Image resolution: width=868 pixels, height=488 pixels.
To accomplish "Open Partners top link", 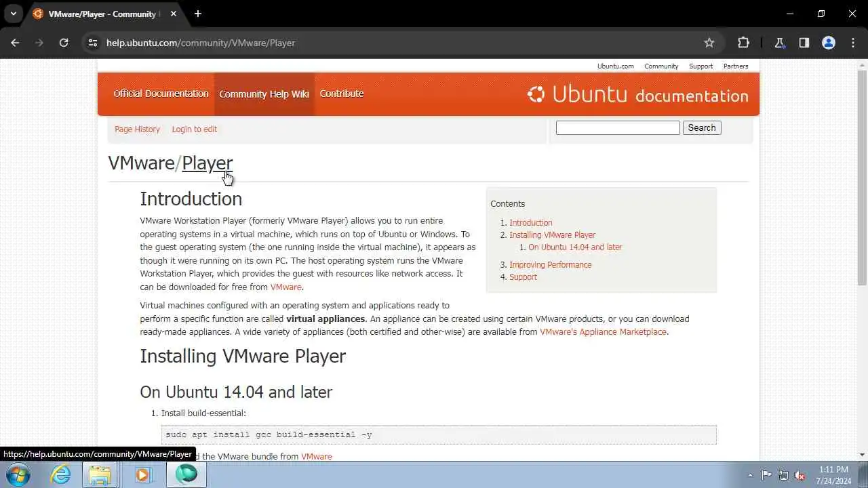I will click(x=736, y=66).
